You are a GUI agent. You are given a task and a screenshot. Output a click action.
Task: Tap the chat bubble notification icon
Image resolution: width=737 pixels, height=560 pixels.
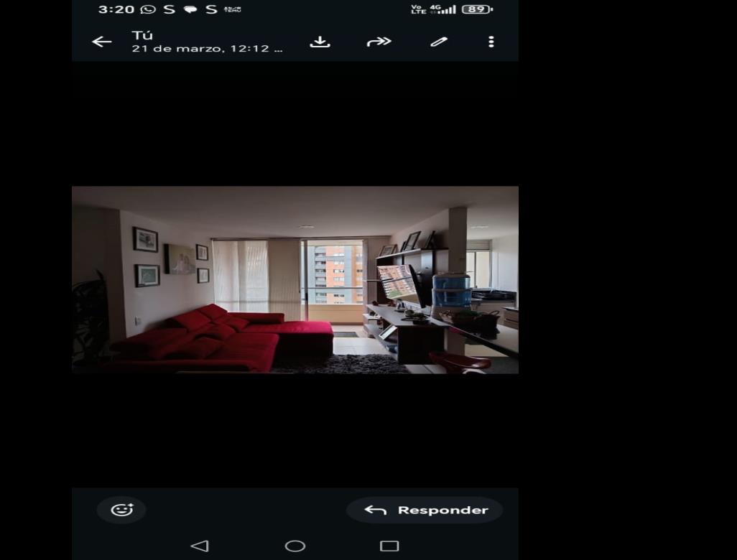pos(190,9)
